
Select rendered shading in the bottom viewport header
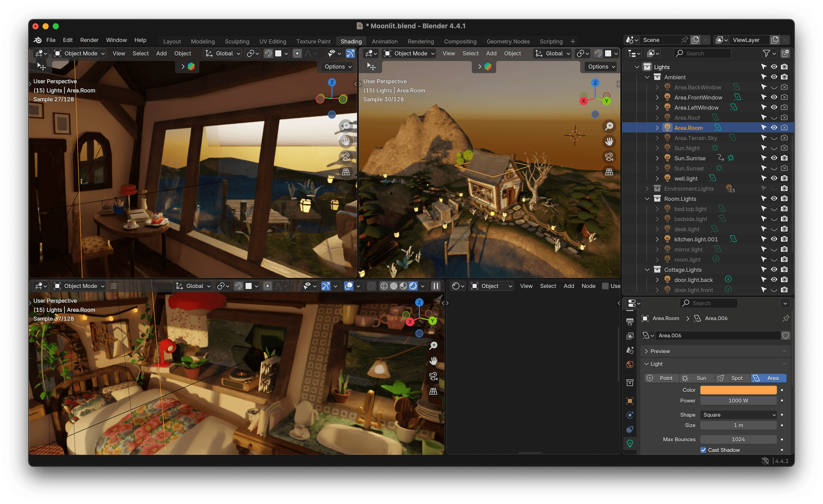click(x=413, y=286)
